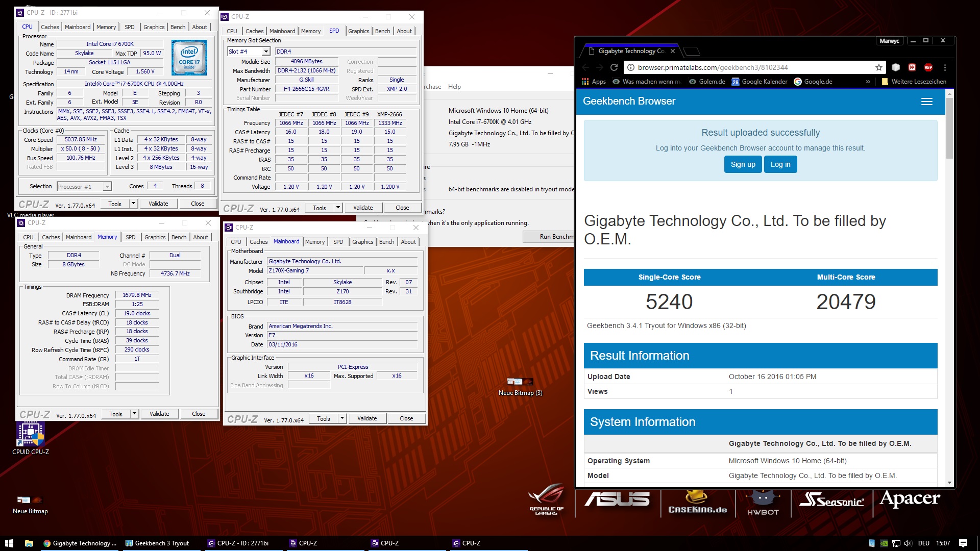Select the Neue Bitmap desktop file
The image size is (980, 551).
tap(30, 505)
